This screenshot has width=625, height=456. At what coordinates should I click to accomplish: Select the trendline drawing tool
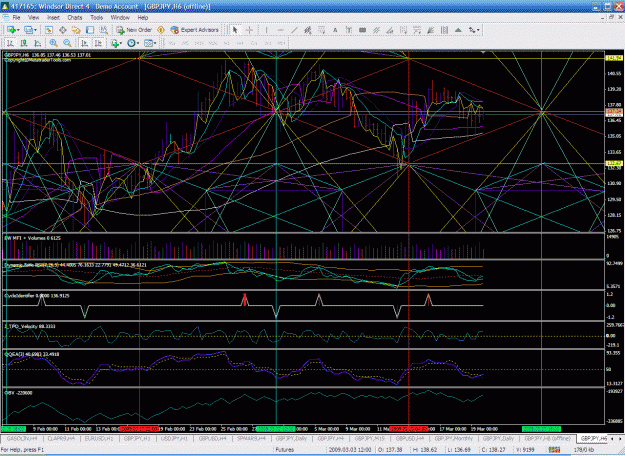[x=294, y=30]
